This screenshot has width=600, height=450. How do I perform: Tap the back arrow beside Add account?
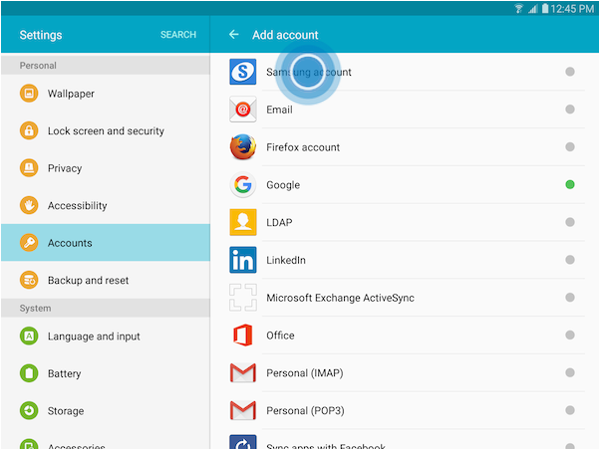[234, 35]
